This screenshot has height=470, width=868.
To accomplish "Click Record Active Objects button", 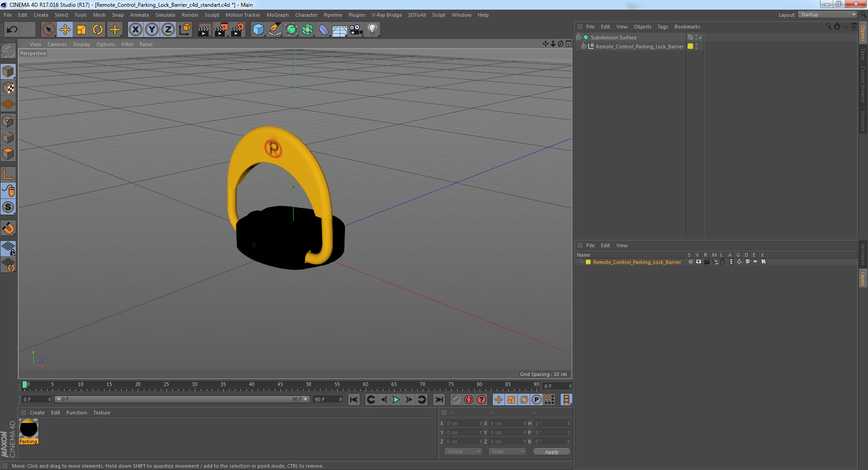I will point(456,399).
